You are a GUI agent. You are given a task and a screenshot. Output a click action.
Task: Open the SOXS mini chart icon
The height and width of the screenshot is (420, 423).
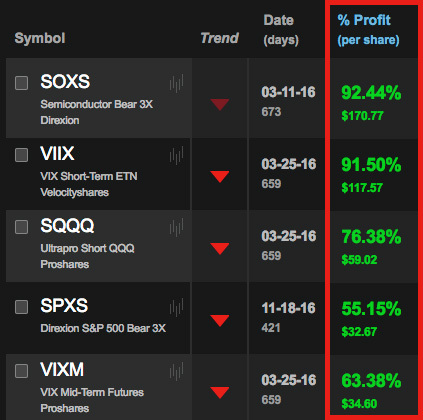pyautogui.click(x=176, y=83)
